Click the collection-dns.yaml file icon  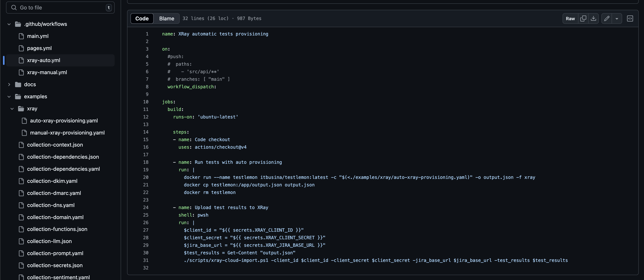pos(21,205)
